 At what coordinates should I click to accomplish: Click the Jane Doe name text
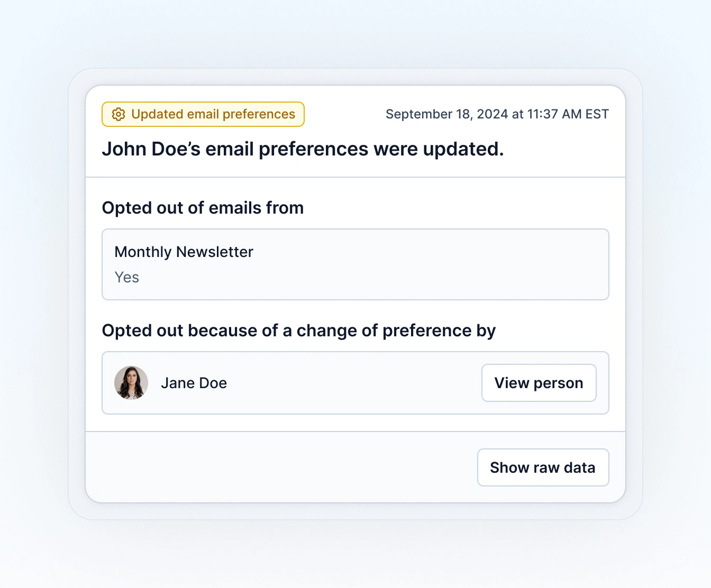[194, 383]
